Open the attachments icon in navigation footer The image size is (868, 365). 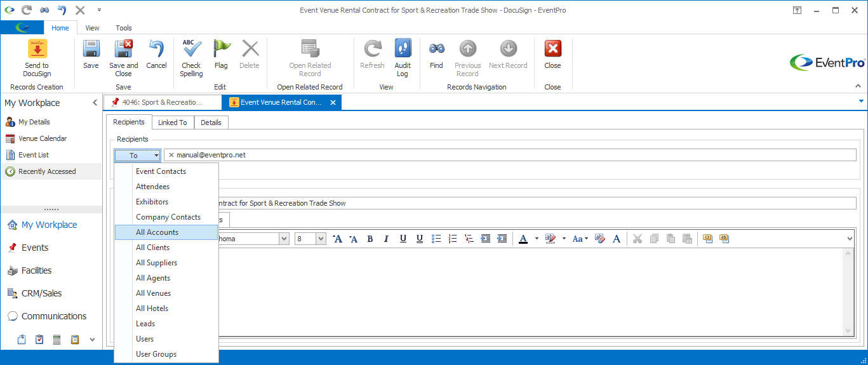point(22,340)
